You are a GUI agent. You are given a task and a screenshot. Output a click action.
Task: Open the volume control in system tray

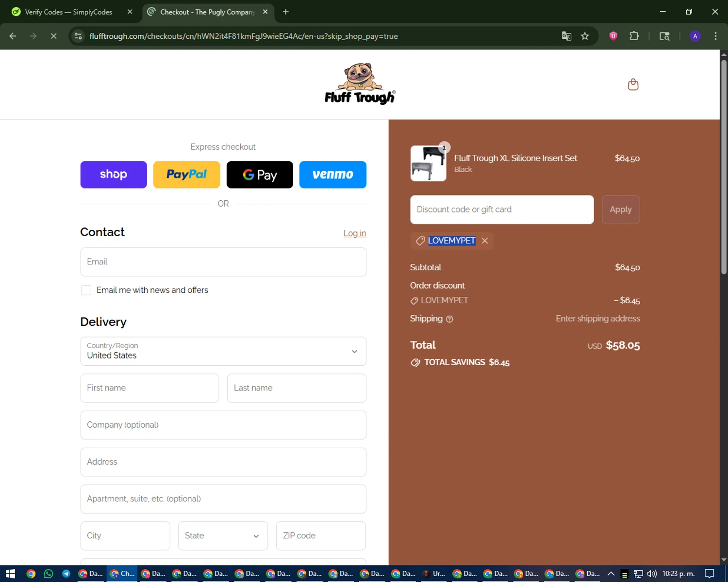coord(651,574)
